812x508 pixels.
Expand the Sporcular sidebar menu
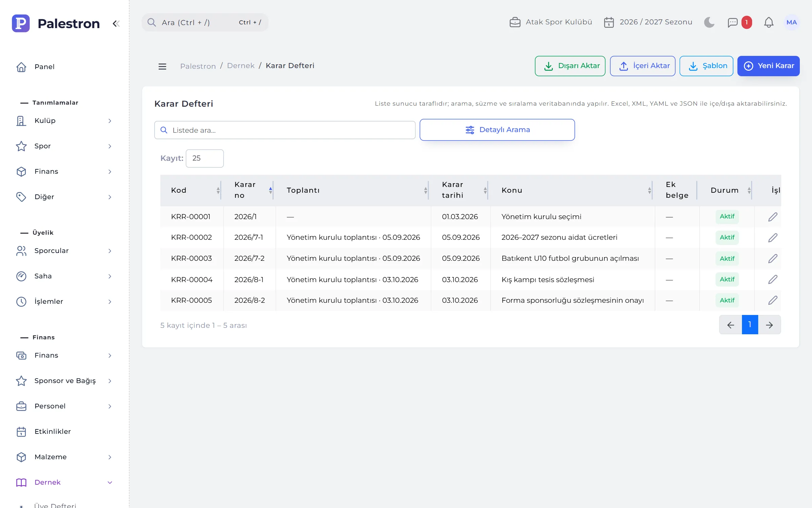point(64,251)
